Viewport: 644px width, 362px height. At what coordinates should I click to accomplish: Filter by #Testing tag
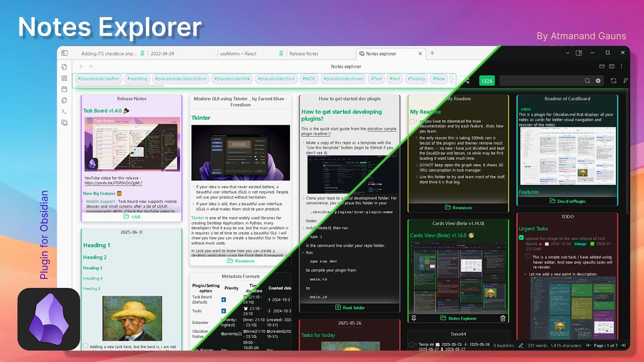[x=417, y=79]
